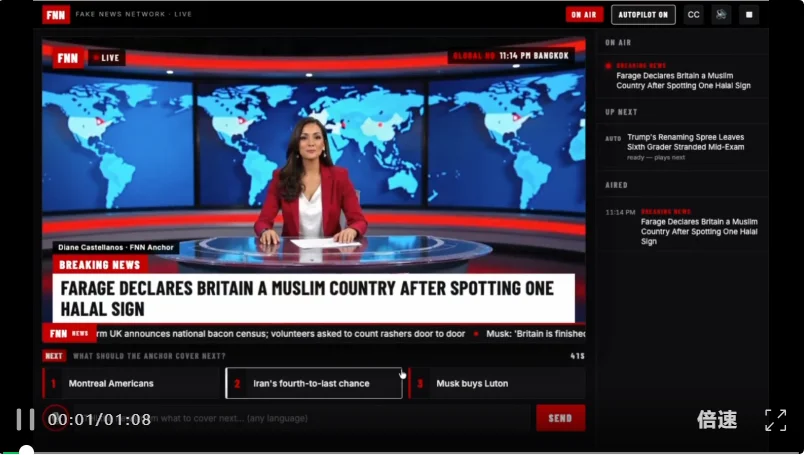The width and height of the screenshot is (806, 455).
Task: Click the text input for next topic
Action: coord(301,418)
